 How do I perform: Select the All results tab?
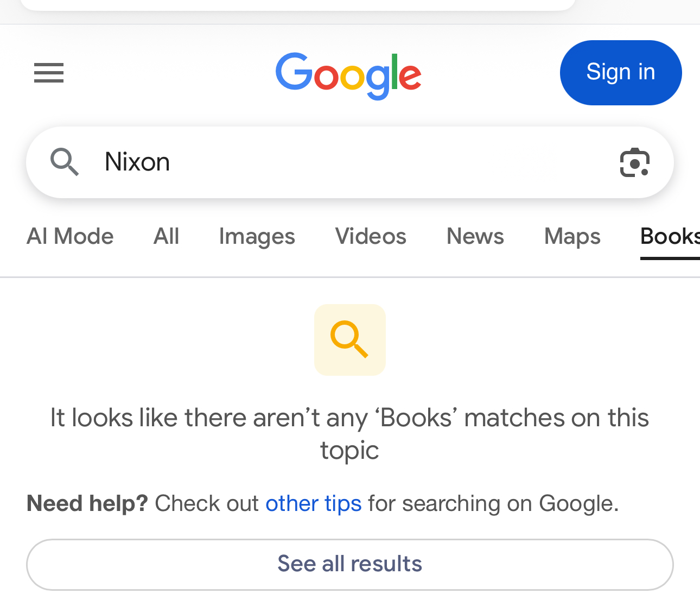pyautogui.click(x=166, y=237)
